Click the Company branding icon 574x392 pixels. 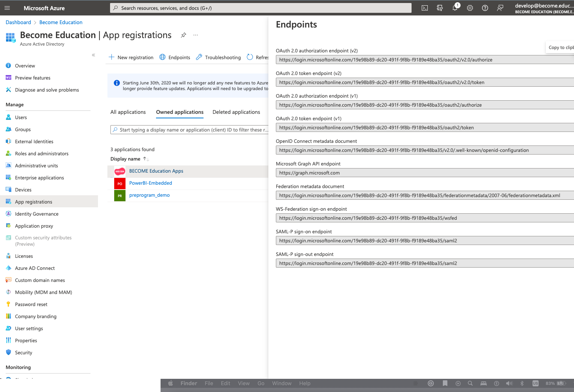pyautogui.click(x=8, y=316)
